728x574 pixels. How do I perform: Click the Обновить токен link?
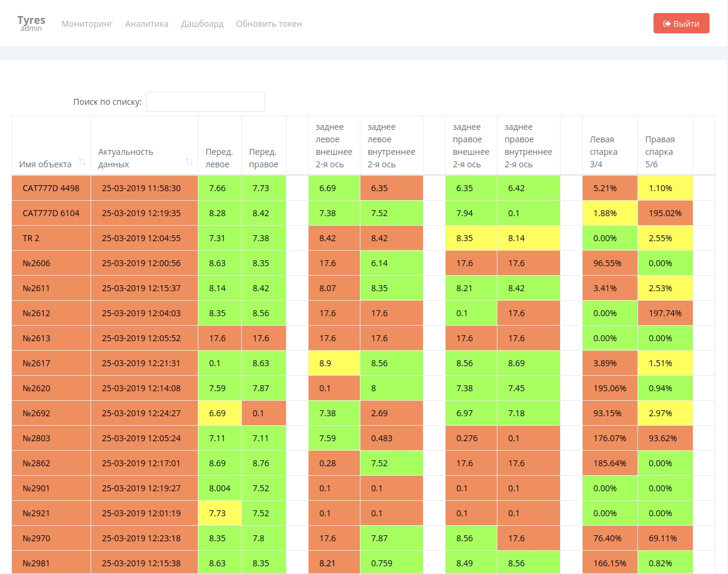pyautogui.click(x=269, y=24)
